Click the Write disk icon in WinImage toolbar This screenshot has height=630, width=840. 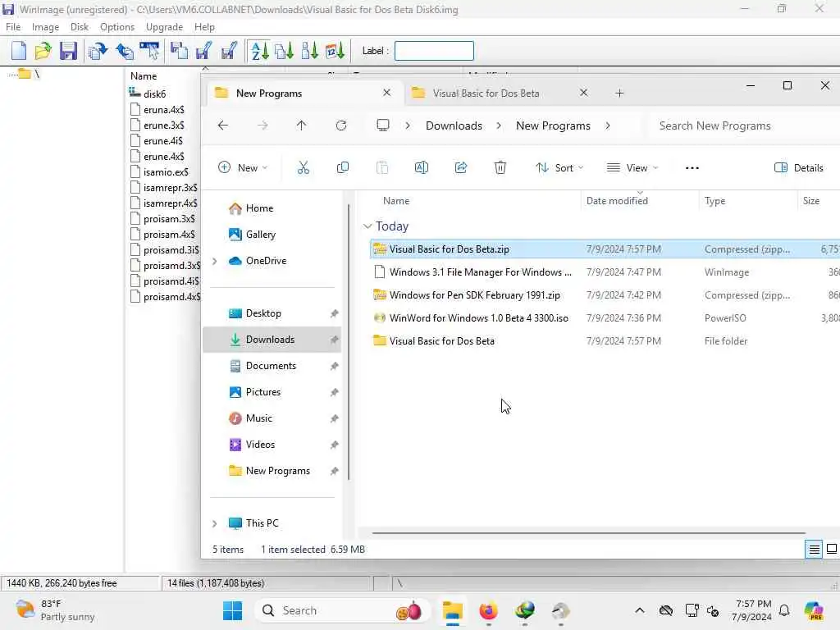pyautogui.click(x=203, y=51)
